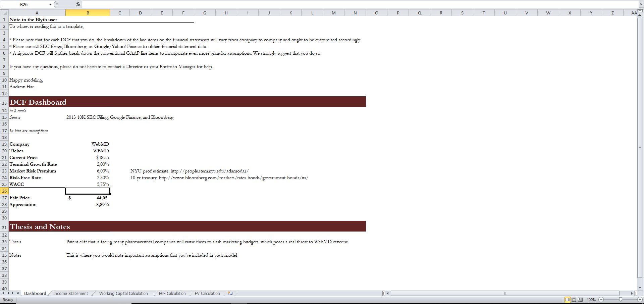The width and height of the screenshot is (644, 304).
Task: Select column Z header
Action: [612, 13]
